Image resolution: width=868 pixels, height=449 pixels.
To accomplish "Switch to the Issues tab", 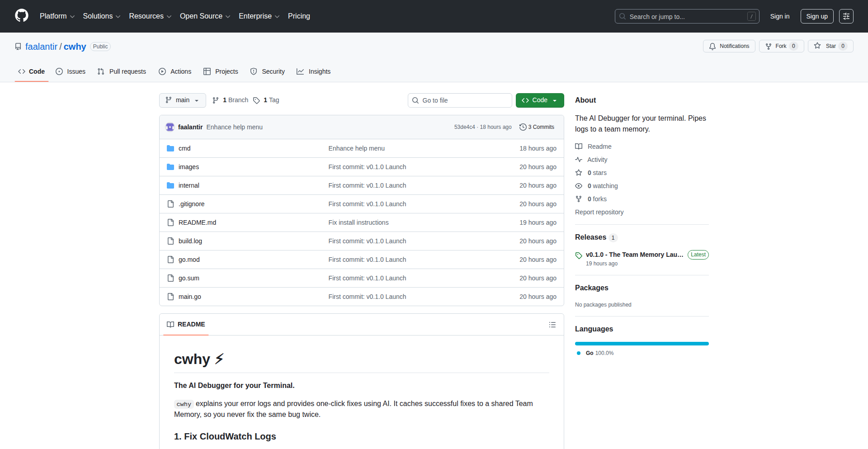I will (x=71, y=71).
